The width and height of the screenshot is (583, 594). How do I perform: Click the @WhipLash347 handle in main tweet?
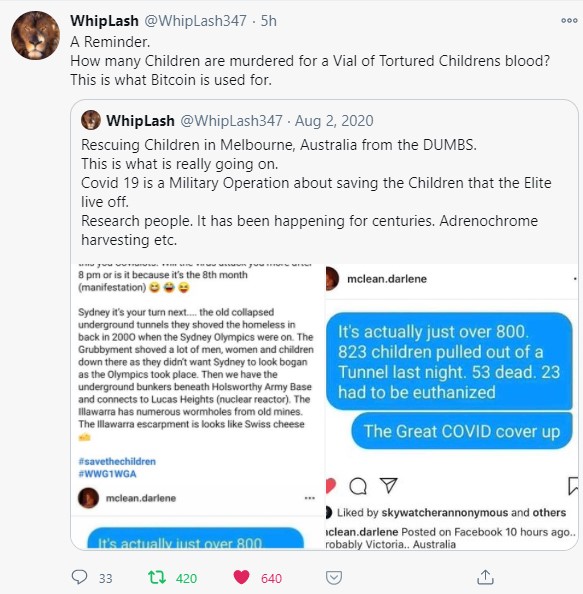click(x=195, y=21)
